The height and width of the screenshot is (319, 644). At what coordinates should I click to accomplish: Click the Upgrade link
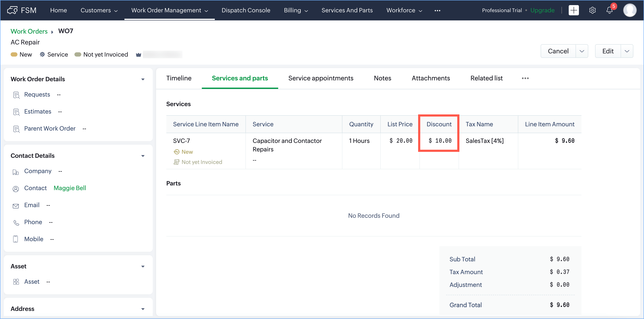[542, 10]
